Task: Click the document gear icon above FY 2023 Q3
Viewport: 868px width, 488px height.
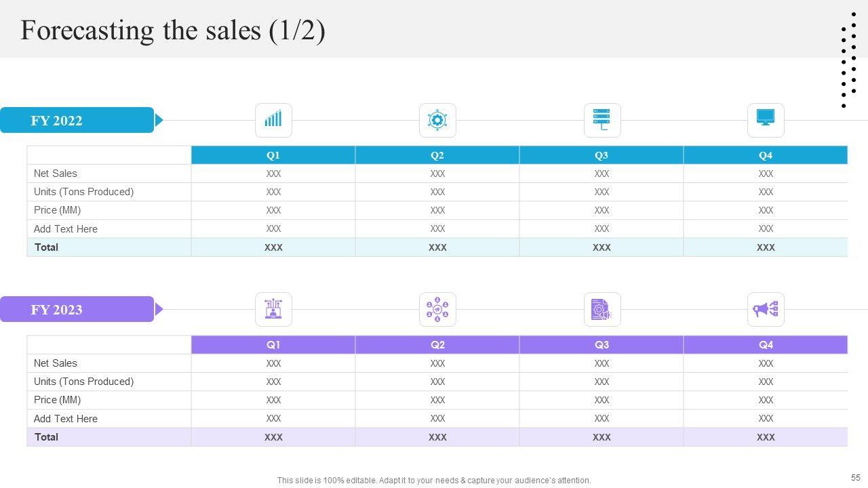Action: [601, 310]
